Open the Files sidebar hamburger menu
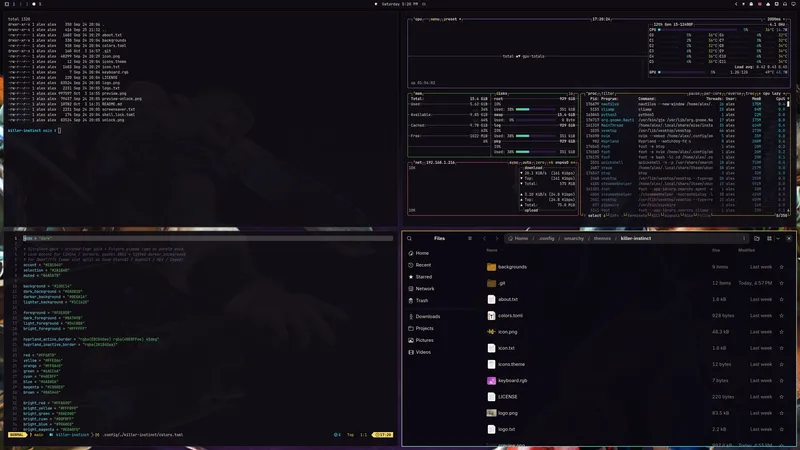The width and height of the screenshot is (800, 450). (470, 238)
